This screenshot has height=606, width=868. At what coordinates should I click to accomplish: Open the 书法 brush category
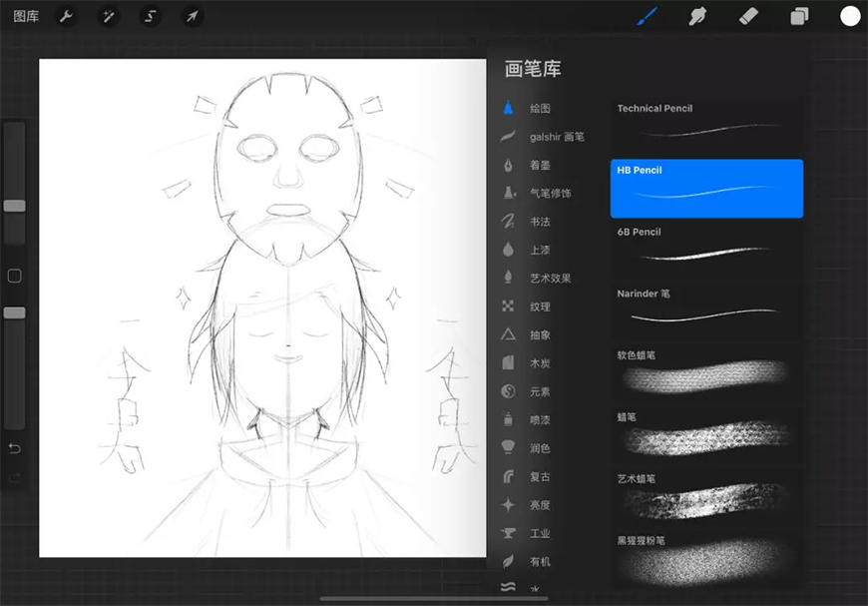[x=540, y=222]
